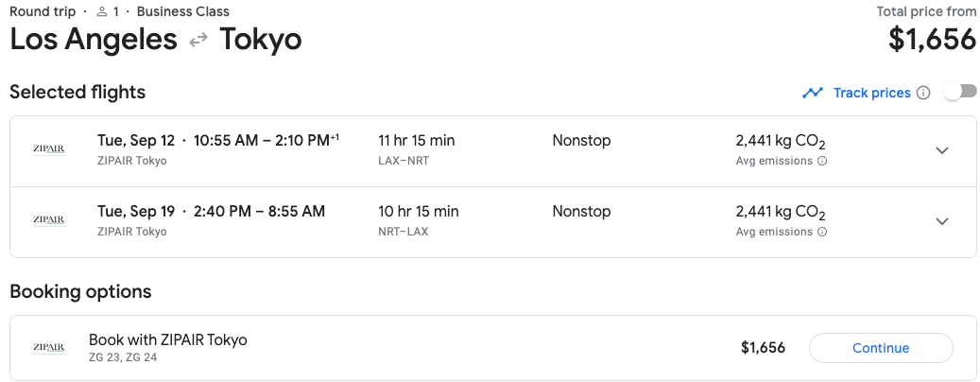
Task: Click the Track prices link text
Action: [x=871, y=93]
